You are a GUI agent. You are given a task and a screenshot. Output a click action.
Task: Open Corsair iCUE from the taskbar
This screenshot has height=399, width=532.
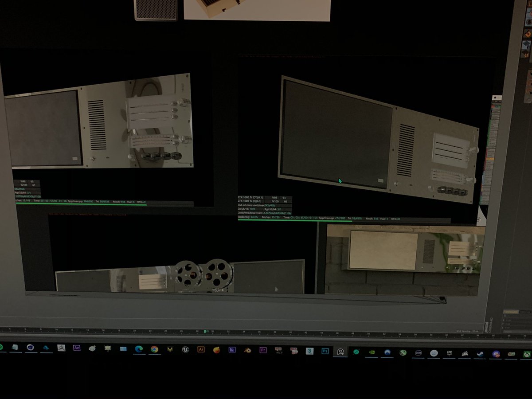click(465, 353)
